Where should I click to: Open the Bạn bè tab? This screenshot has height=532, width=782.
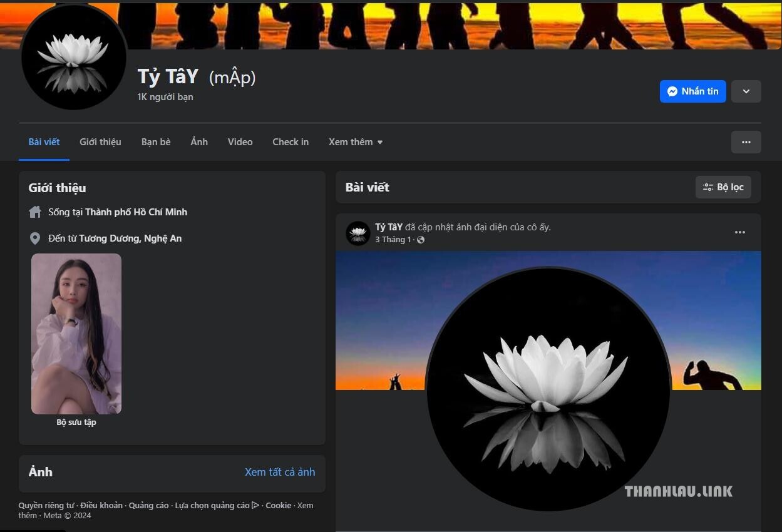(x=156, y=142)
